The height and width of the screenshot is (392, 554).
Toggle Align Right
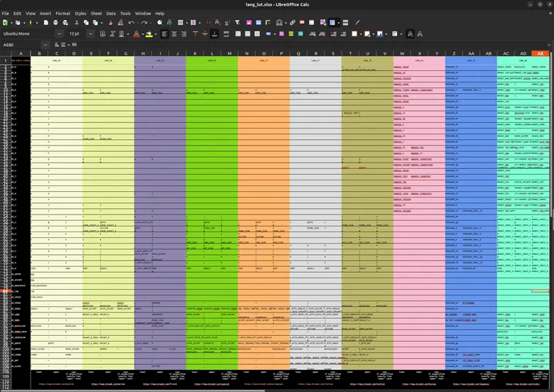click(x=184, y=34)
